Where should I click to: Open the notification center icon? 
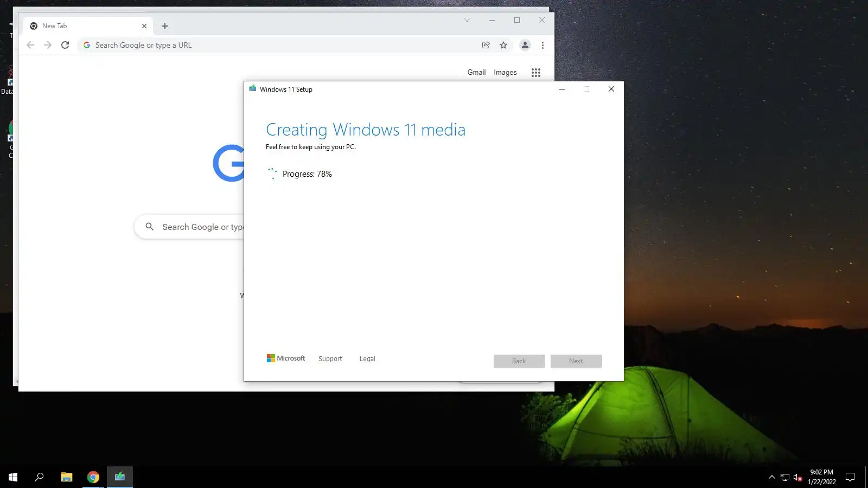click(850, 477)
